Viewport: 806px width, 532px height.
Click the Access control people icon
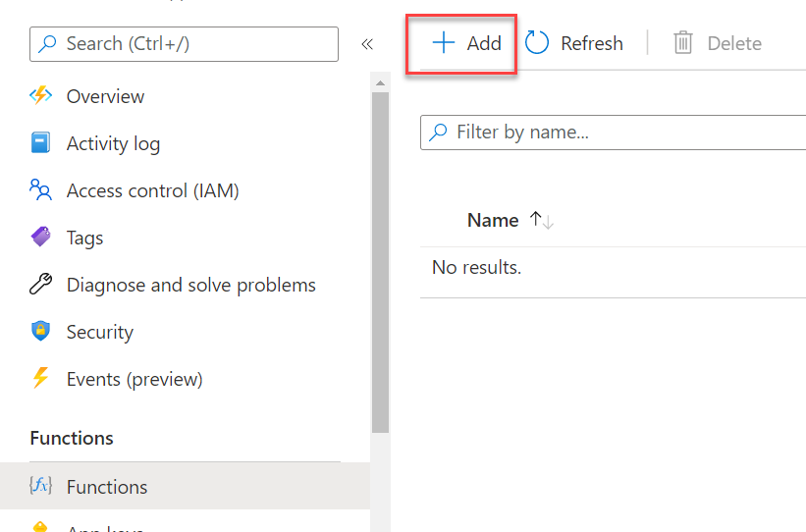(40, 190)
